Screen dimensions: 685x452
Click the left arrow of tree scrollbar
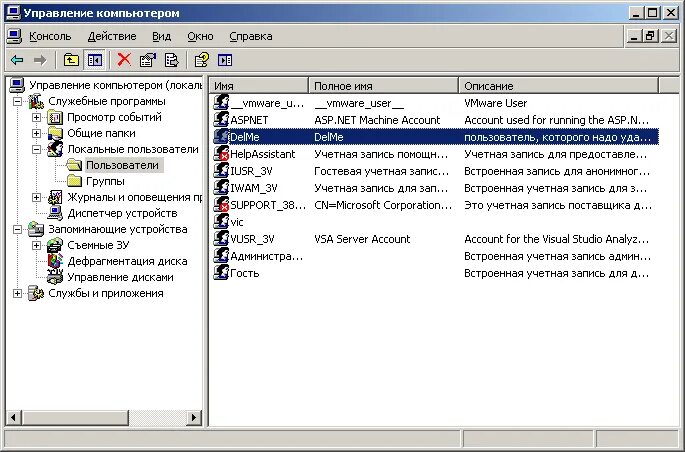14,417
